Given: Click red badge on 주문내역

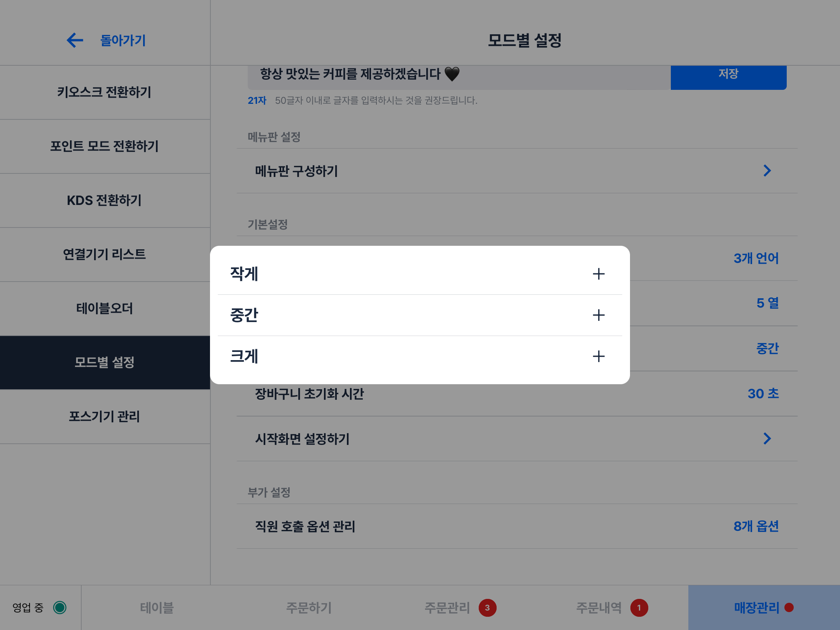Looking at the screenshot, I should coord(639,607).
